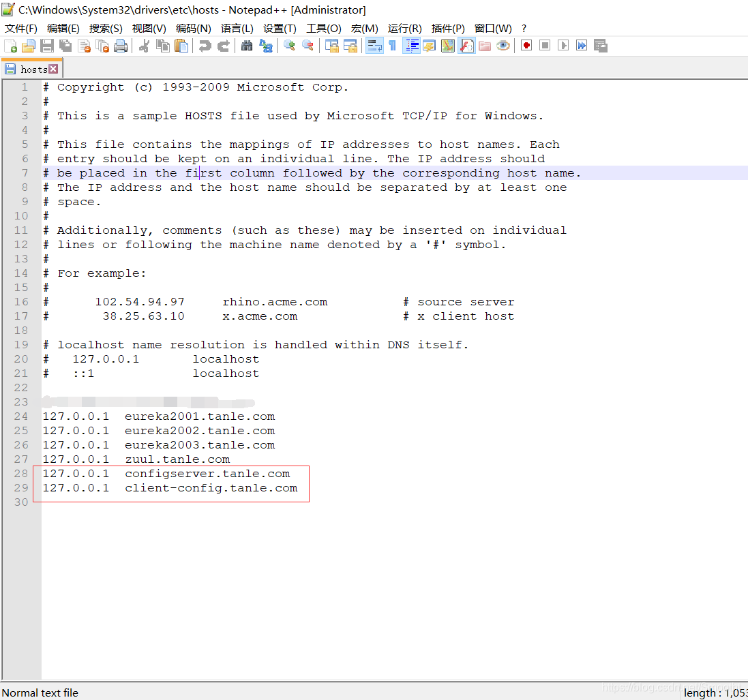
Task: Click the Cut scissors icon
Action: coord(144,46)
